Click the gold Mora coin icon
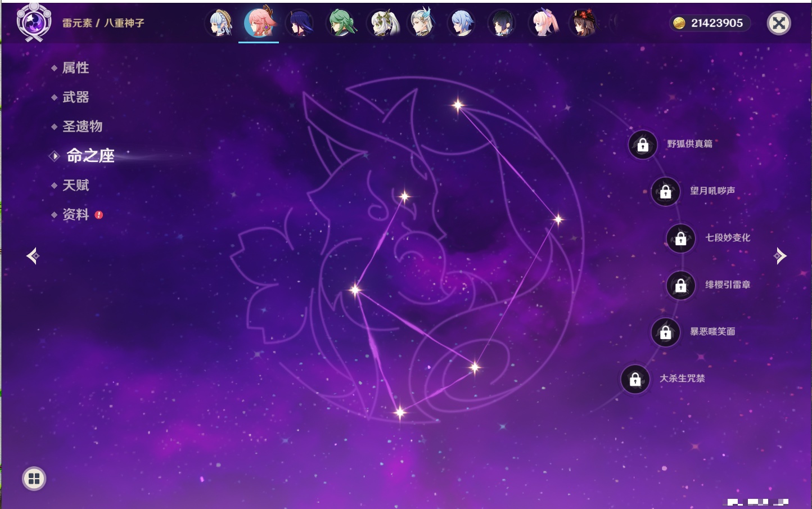This screenshot has width=812, height=509. coord(679,23)
